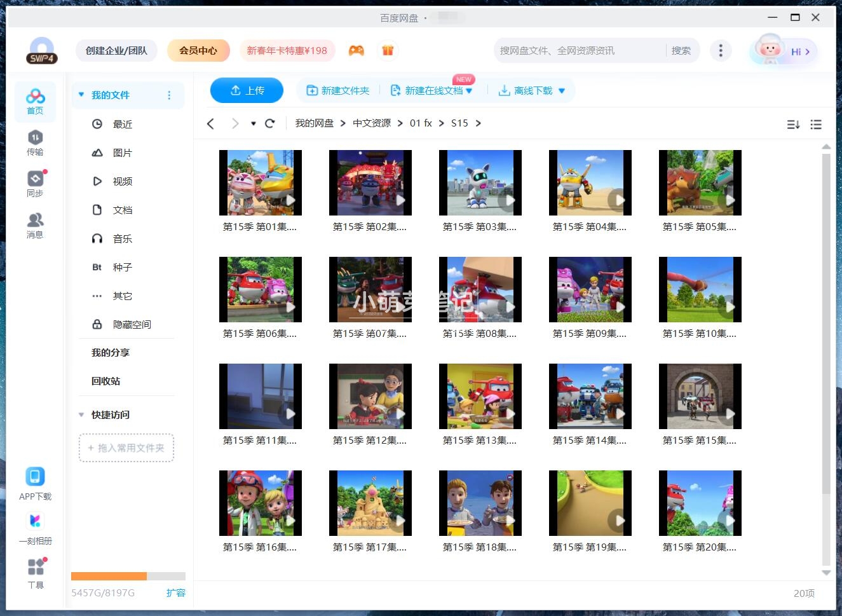Expand the 离线下载 dropdown menu
The height and width of the screenshot is (616, 842).
pyautogui.click(x=561, y=90)
